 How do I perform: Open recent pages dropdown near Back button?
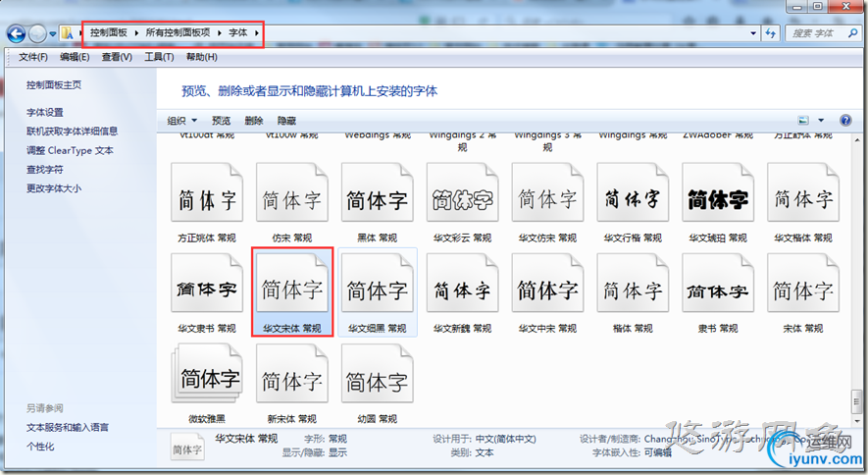[x=52, y=33]
